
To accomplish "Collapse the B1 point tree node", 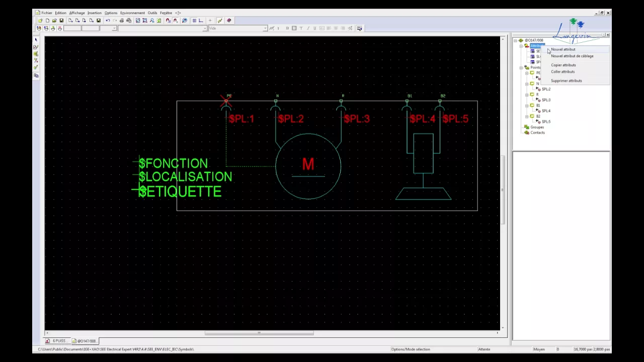I will pos(527,106).
